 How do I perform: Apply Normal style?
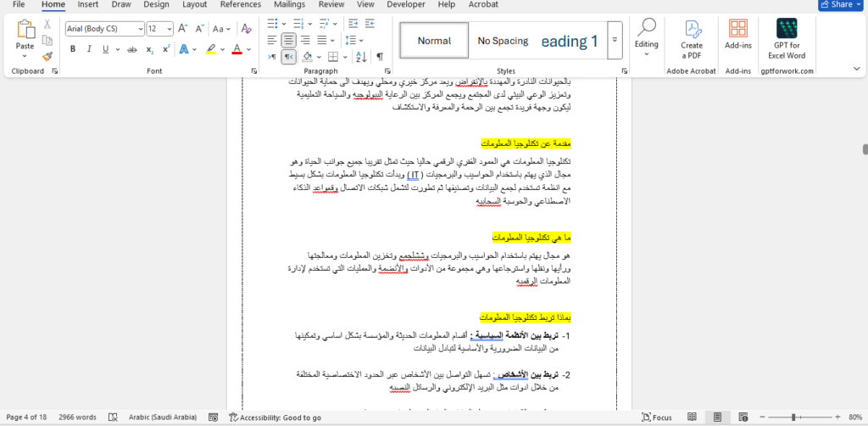click(x=434, y=41)
